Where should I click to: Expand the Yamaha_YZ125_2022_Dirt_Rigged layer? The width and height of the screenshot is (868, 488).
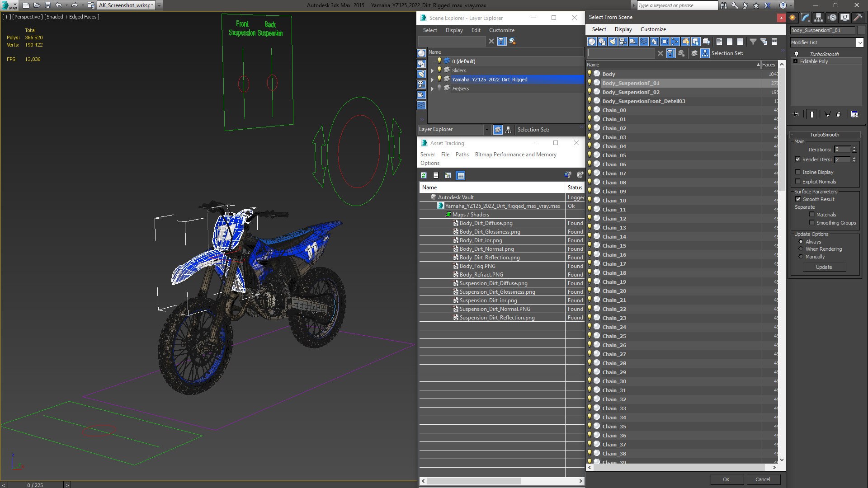432,80
